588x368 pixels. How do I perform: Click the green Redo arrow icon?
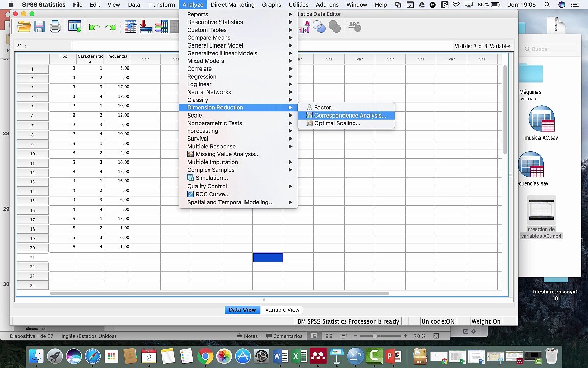click(110, 27)
